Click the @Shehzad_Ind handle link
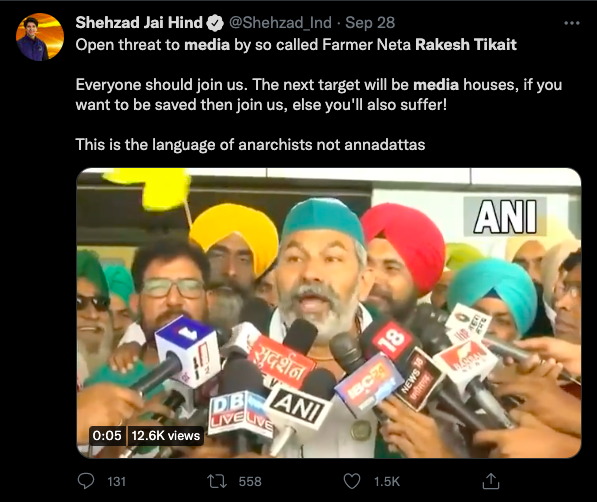The height and width of the screenshot is (502, 597). pyautogui.click(x=280, y=23)
